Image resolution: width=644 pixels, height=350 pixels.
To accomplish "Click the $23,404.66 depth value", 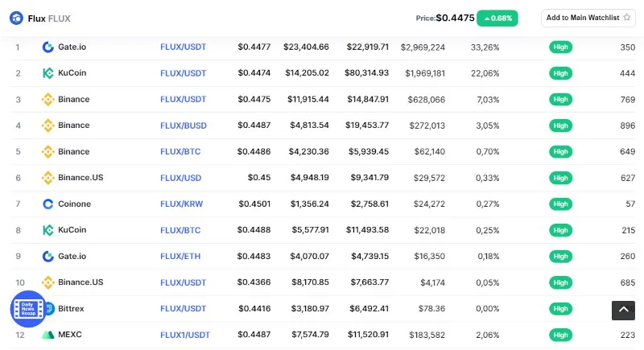I will pyautogui.click(x=306, y=47).
